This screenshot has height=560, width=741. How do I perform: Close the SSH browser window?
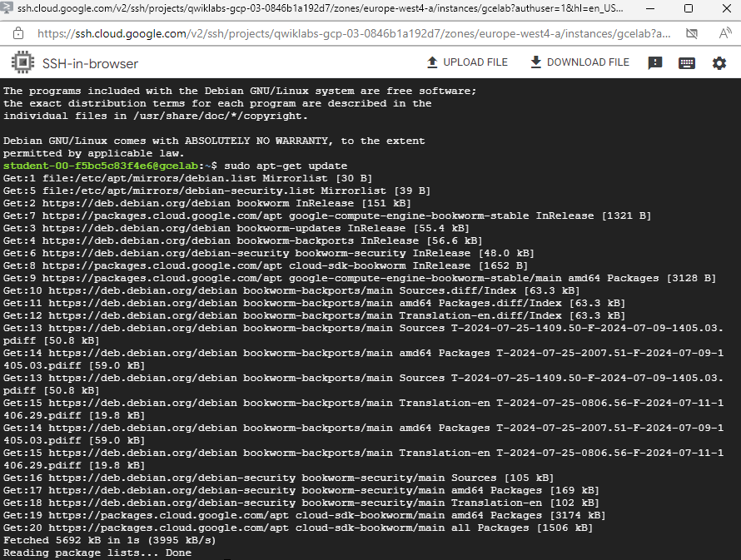point(726,8)
